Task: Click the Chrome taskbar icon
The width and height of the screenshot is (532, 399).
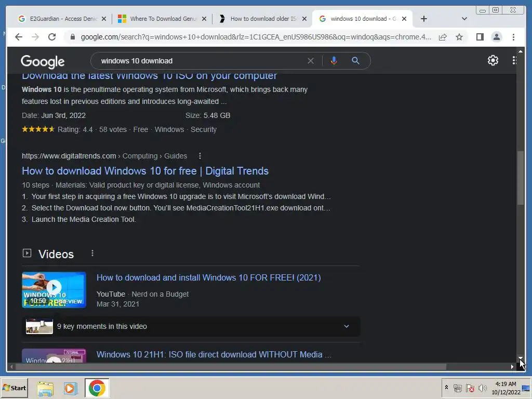Action: point(97,388)
